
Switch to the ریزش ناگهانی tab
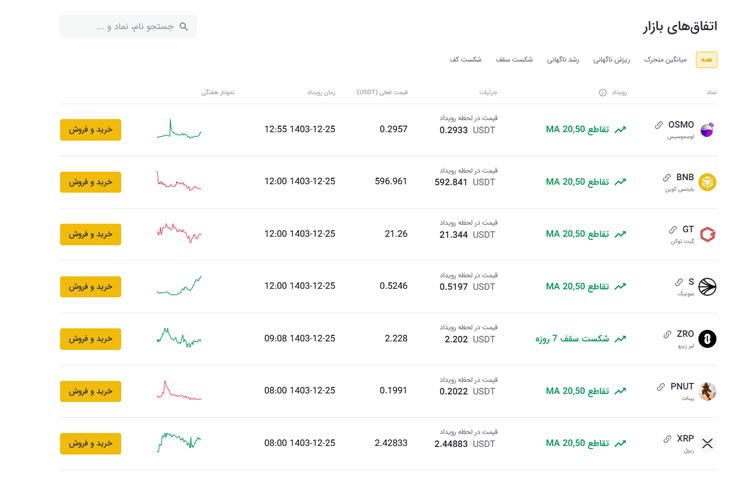point(611,60)
